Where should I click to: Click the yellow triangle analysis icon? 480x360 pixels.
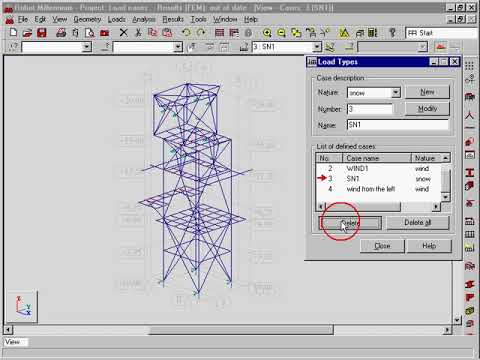point(344,32)
